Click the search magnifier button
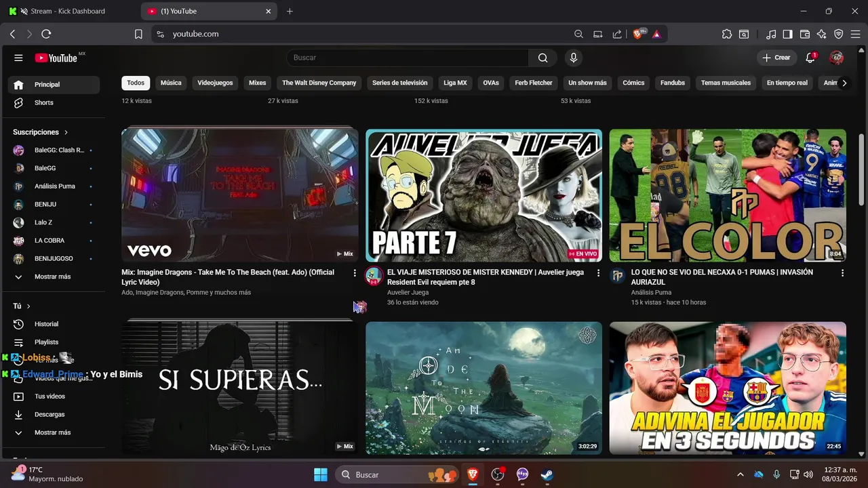Viewport: 868px width, 488px height. [542, 58]
